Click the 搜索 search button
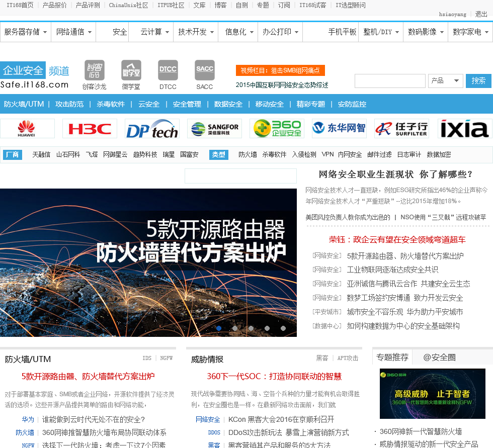The width and height of the screenshot is (493, 448). (x=478, y=81)
